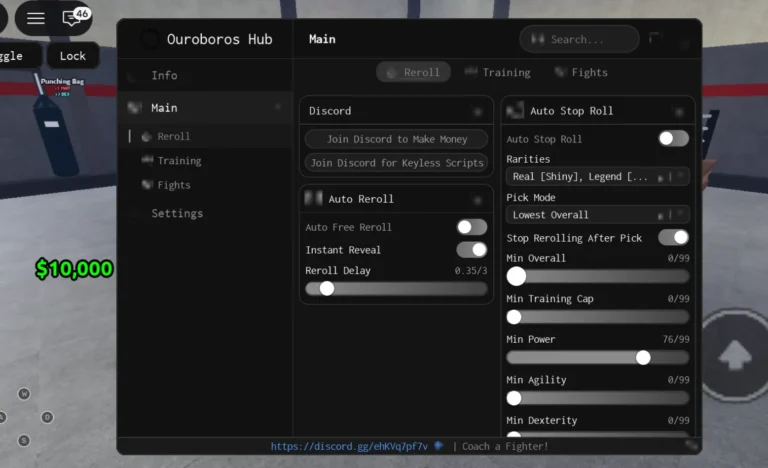Switch to the Reroll top tab
Screen dimensions: 768x468
click(x=413, y=72)
